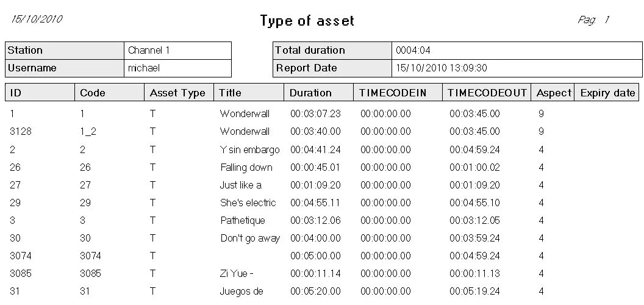Select the title "Y sin embargo"

(250, 149)
